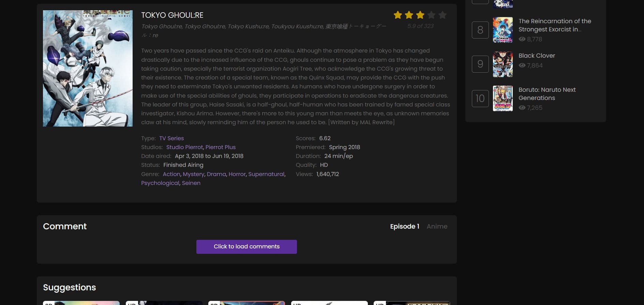Screen dimensions: 644x305
Task: Click the Comment section heading
Action: [x=65, y=227]
